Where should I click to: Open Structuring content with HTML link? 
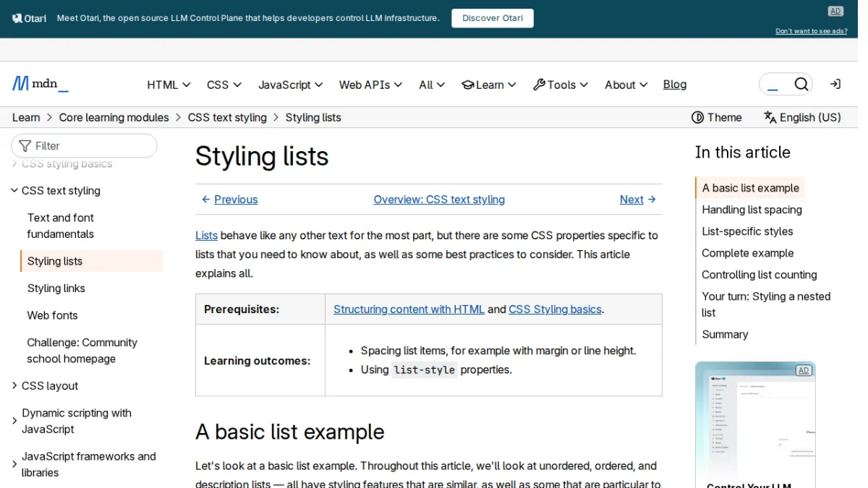pyautogui.click(x=409, y=309)
